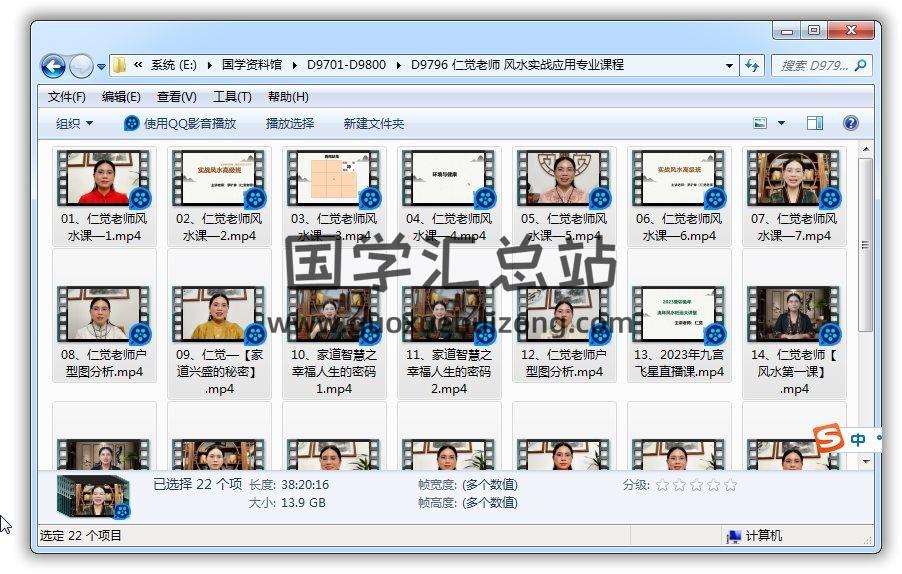This screenshot has height=574, width=902.
Task: Open the 文件(F) menu
Action: point(66,96)
